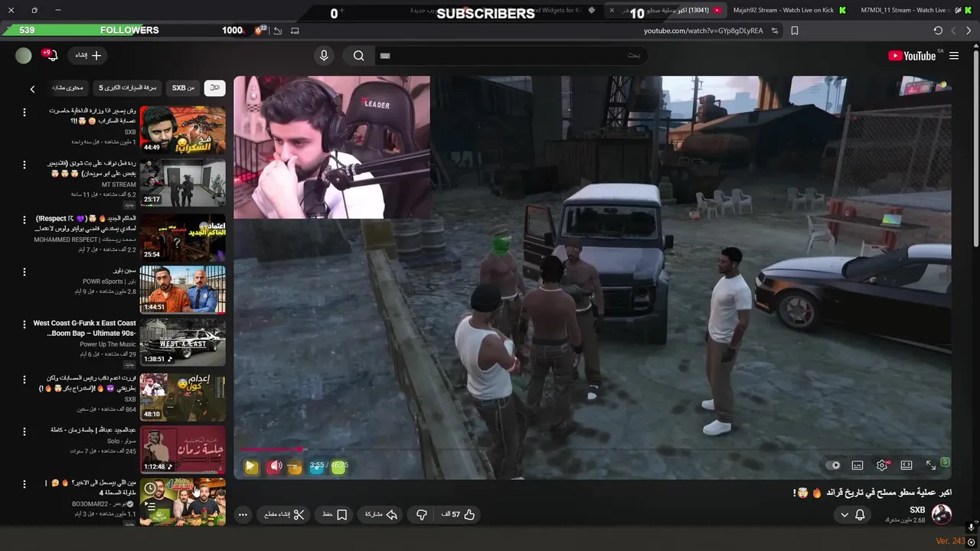Open more actions three-dot button below video

pyautogui.click(x=243, y=515)
